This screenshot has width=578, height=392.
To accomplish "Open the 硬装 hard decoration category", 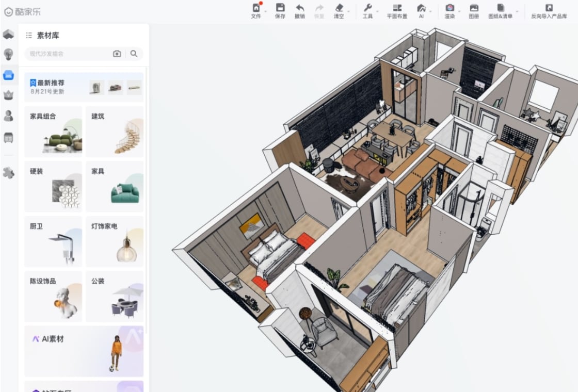I will (x=54, y=186).
